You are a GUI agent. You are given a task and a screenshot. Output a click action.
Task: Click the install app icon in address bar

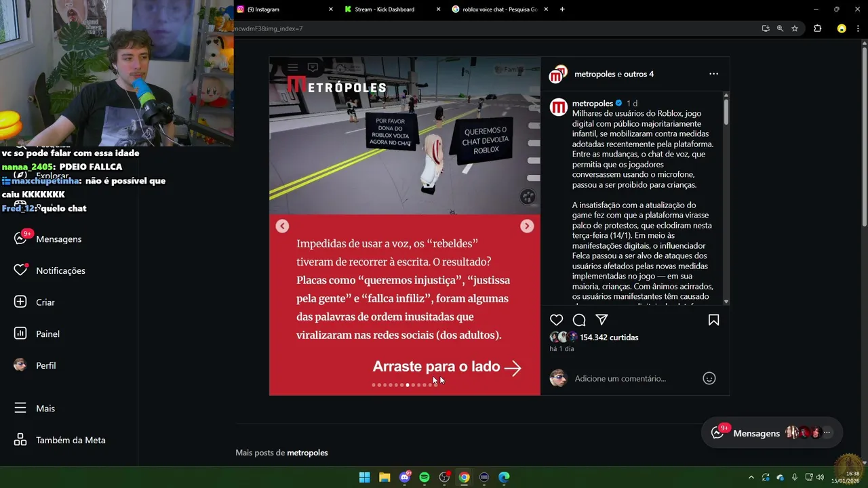pos(766,28)
